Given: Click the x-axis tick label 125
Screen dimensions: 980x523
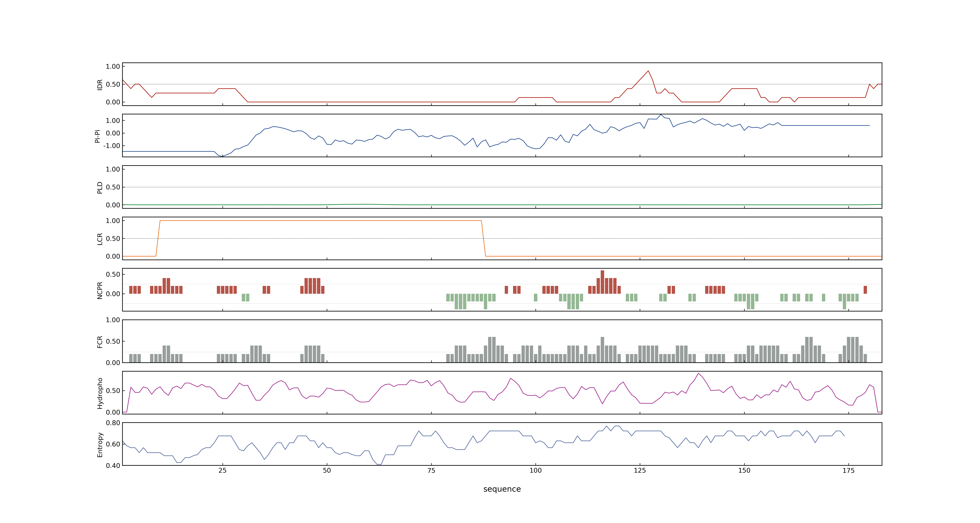Looking at the screenshot, I should (640, 470).
